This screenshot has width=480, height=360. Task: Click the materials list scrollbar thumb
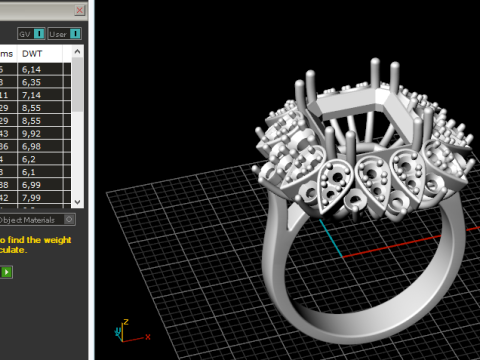point(77,84)
